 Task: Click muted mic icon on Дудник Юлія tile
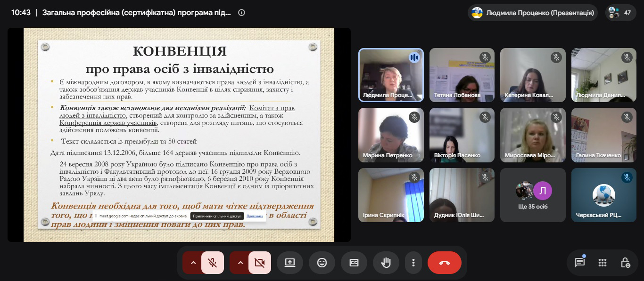tap(485, 177)
